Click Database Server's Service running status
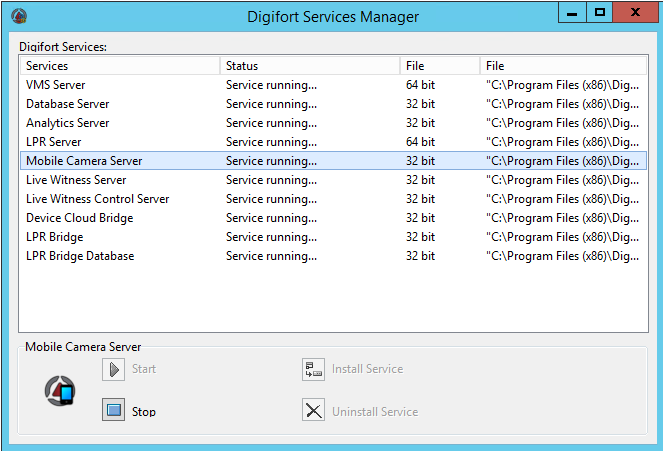 271,104
